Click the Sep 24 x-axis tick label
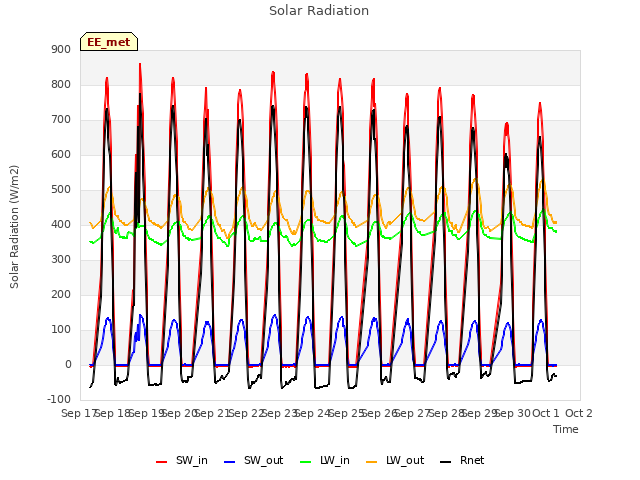Image resolution: width=640 pixels, height=480 pixels. [314, 413]
